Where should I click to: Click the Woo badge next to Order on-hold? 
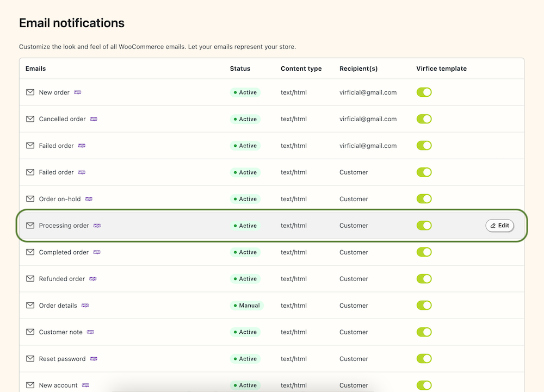click(x=89, y=199)
